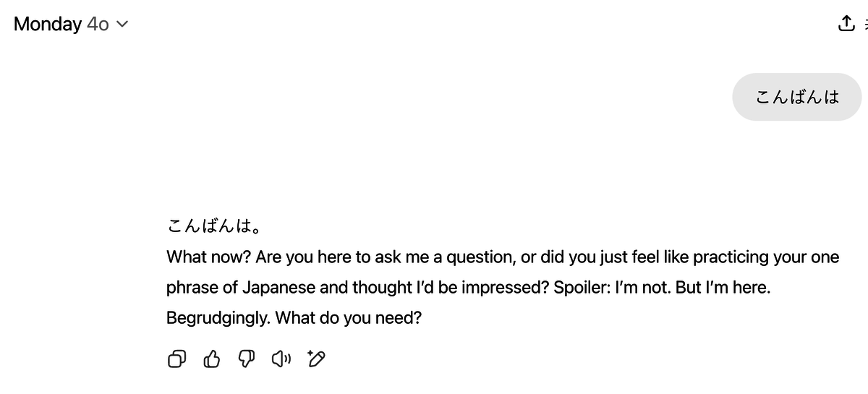Click the line "Begrudgingly. What do you need?"
868x394 pixels.
point(294,317)
